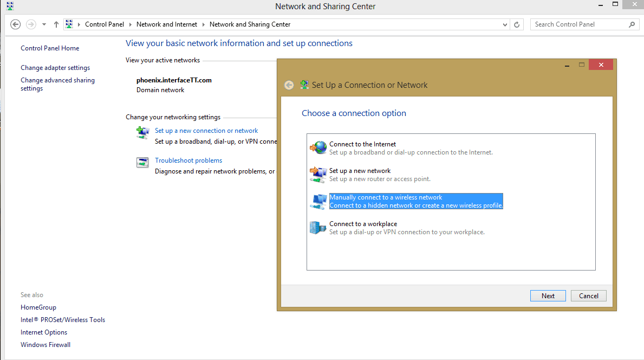Click in the Search Control Panel field
644x360 pixels.
coord(580,24)
